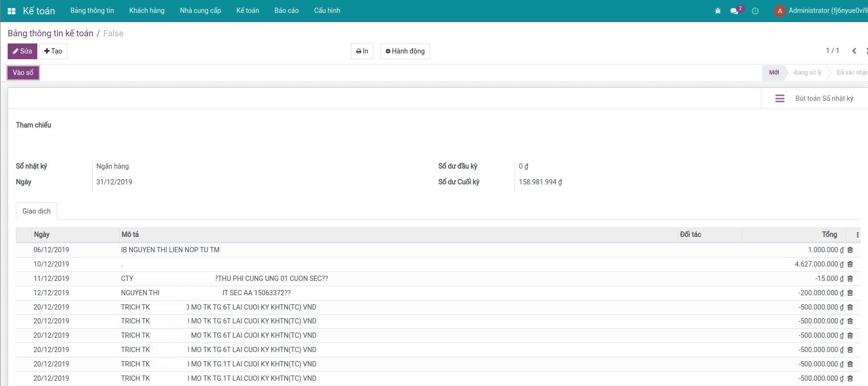Select the Giao dịch tab
Screen dimensions: 868x386
click(36, 211)
